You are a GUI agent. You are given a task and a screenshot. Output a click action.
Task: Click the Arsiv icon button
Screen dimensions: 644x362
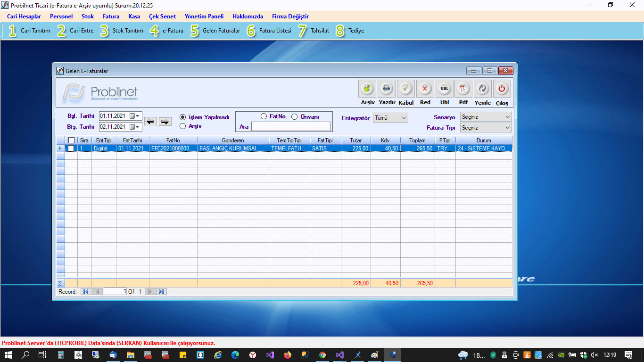click(x=367, y=89)
